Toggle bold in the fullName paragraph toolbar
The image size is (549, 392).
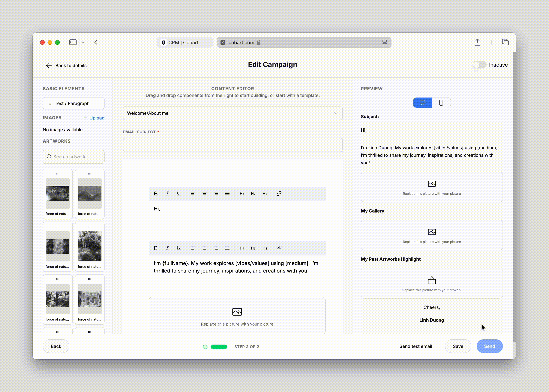tap(156, 248)
